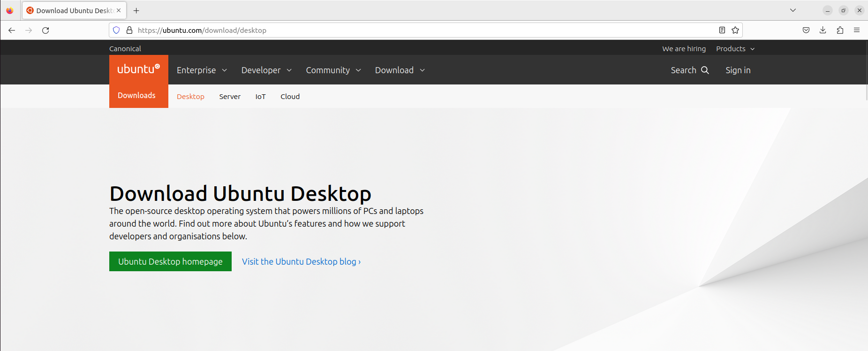Bookmark this page with the star
The image size is (868, 351).
point(735,31)
